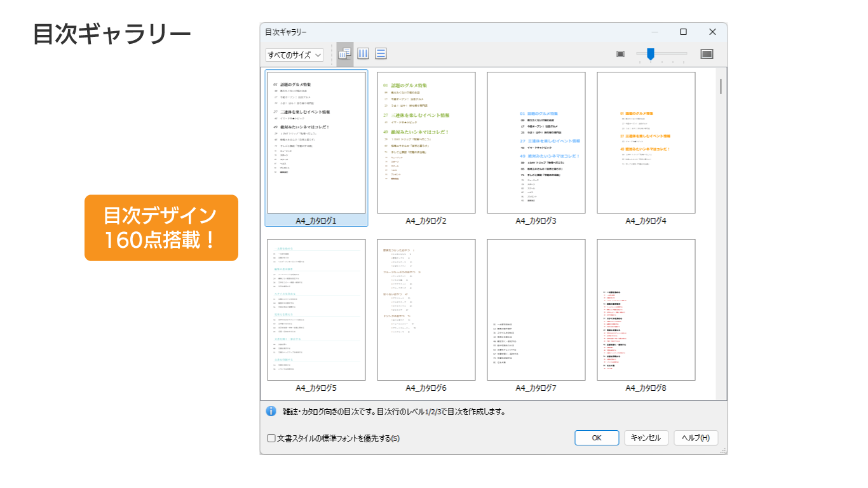
Task: Open help with ヘルプ(H) button
Action: (696, 438)
